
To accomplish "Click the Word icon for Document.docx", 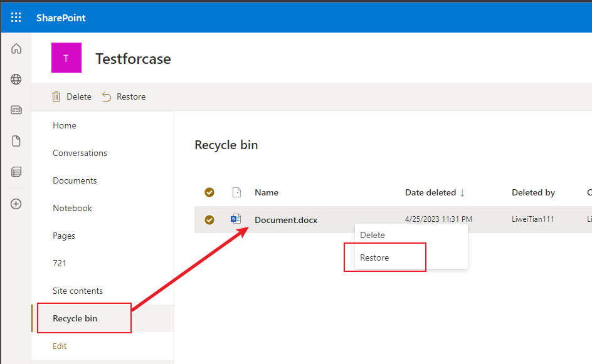I will point(236,219).
